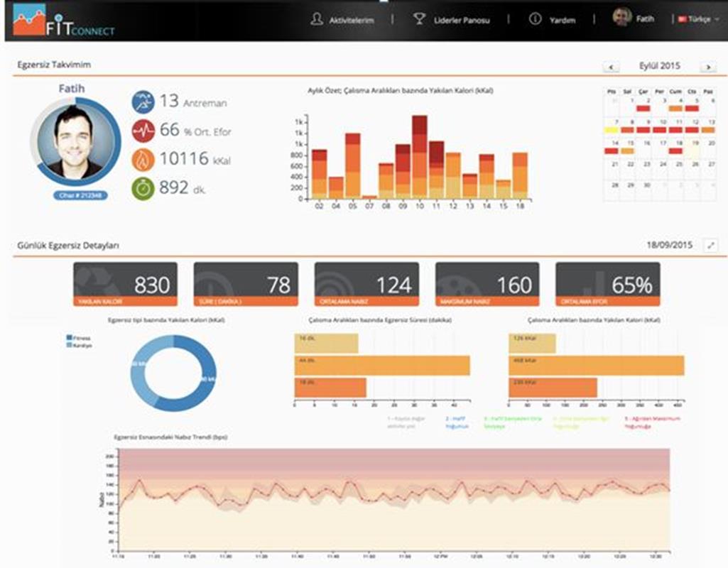
Task: Click the Günlük Egzersiz Detayları heading
Action: [x=68, y=246]
